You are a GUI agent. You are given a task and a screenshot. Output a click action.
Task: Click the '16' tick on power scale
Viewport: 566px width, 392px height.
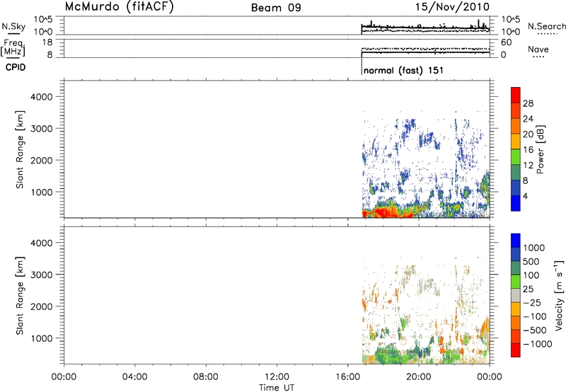coord(528,150)
